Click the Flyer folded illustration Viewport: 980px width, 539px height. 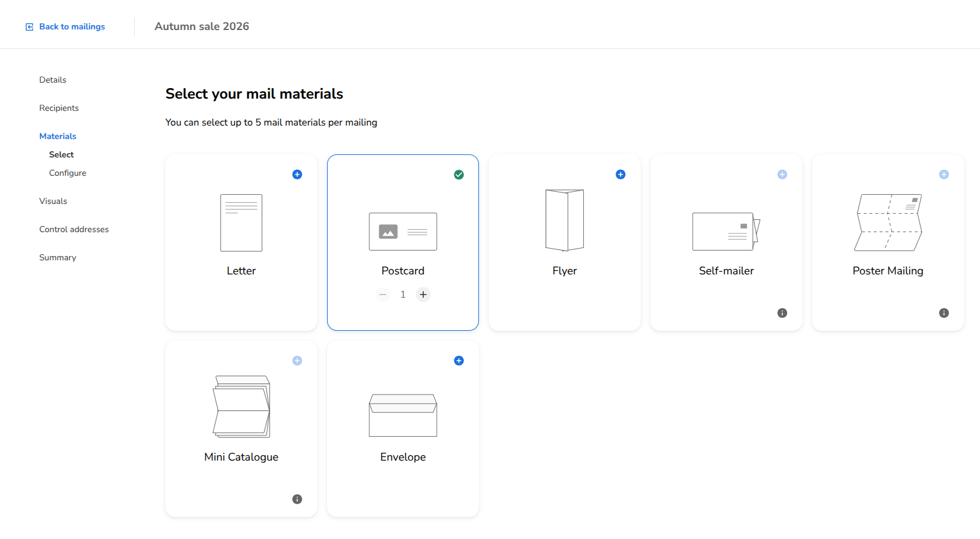point(565,221)
